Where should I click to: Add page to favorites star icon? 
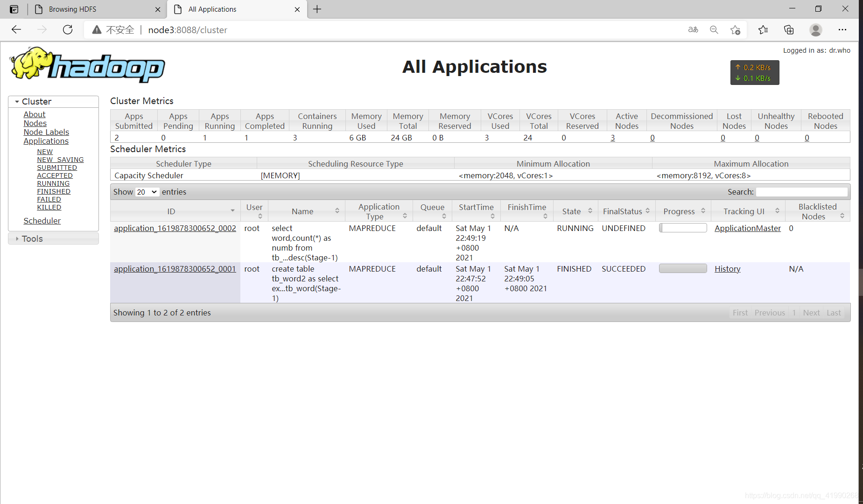coord(735,30)
